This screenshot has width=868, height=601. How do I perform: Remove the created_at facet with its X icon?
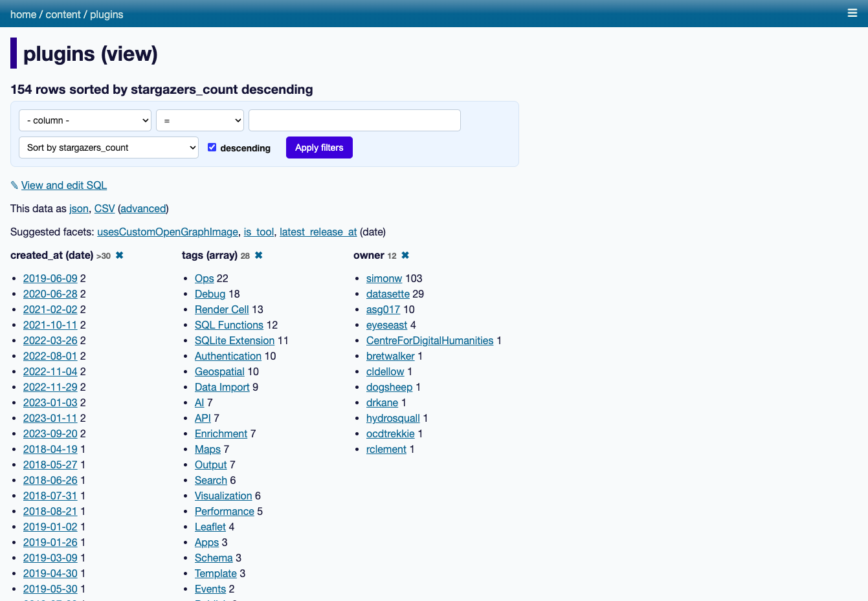119,256
